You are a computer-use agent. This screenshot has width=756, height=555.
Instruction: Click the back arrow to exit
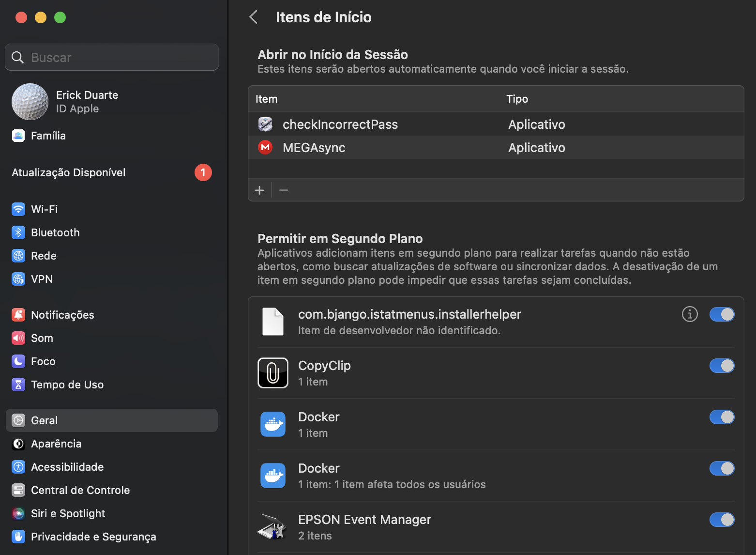[x=253, y=16]
